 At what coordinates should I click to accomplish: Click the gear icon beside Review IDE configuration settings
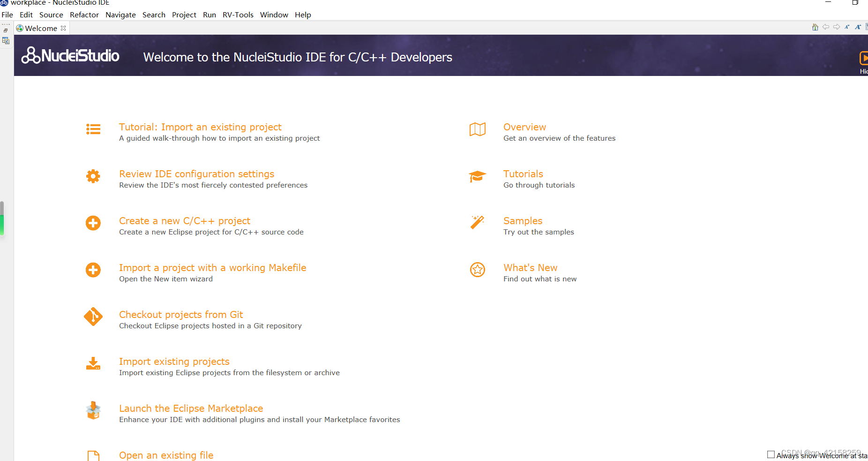(x=93, y=176)
